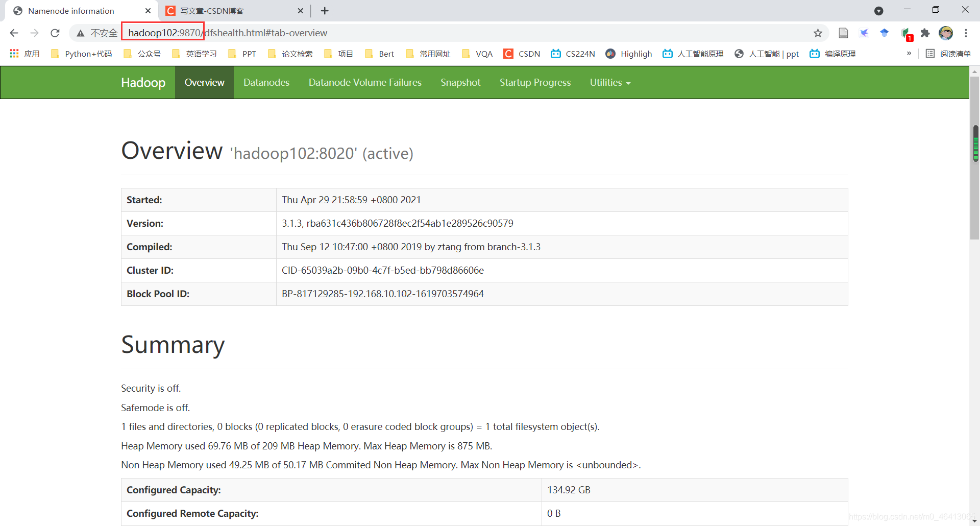Reload the Namenode page
The image size is (980, 526).
[x=55, y=33]
